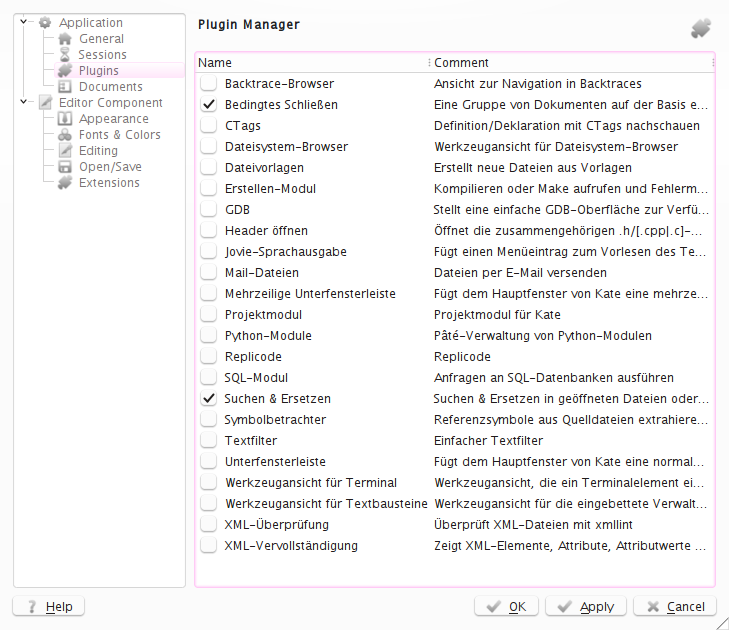This screenshot has width=729, height=630.
Task: Go to Appearance settings
Action: [114, 119]
